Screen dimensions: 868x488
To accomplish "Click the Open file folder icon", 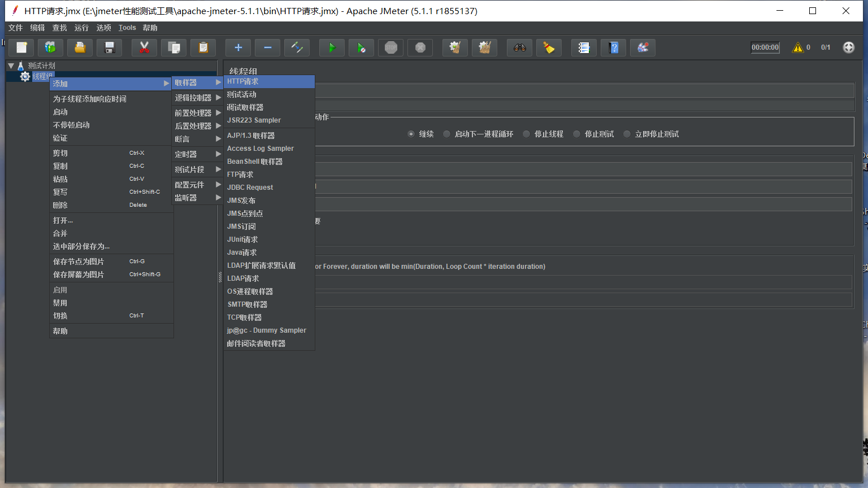I will (80, 47).
